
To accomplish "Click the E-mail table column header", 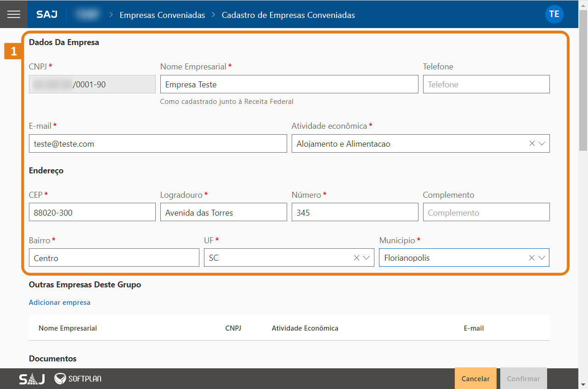I will [x=474, y=328].
